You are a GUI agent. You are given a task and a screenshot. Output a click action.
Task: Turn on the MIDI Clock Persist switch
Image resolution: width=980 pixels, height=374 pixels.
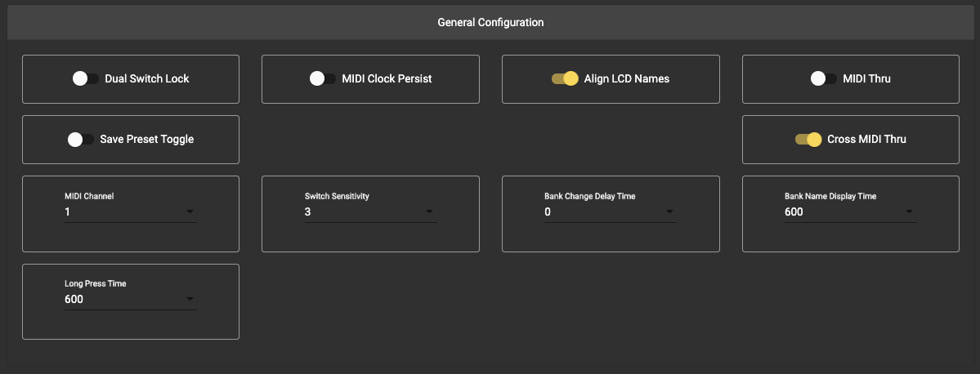[322, 79]
